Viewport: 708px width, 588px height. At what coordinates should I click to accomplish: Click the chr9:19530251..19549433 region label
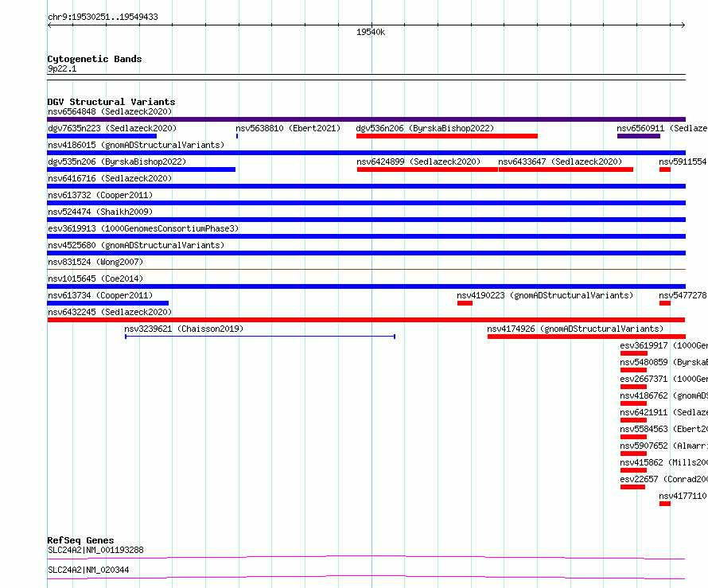coord(103,17)
